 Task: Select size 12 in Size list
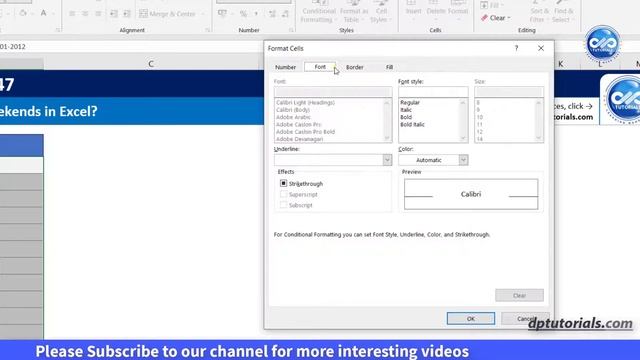click(x=479, y=132)
